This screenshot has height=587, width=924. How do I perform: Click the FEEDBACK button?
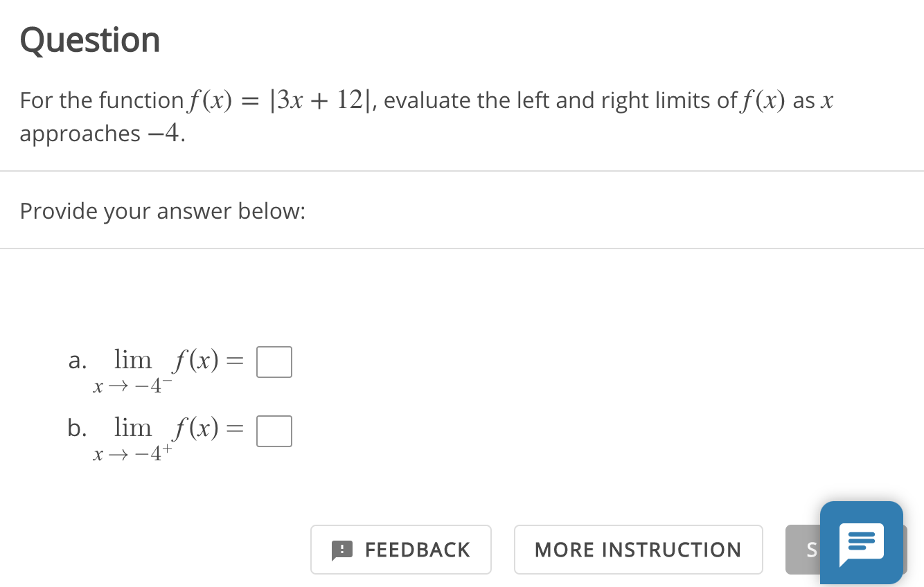point(400,549)
